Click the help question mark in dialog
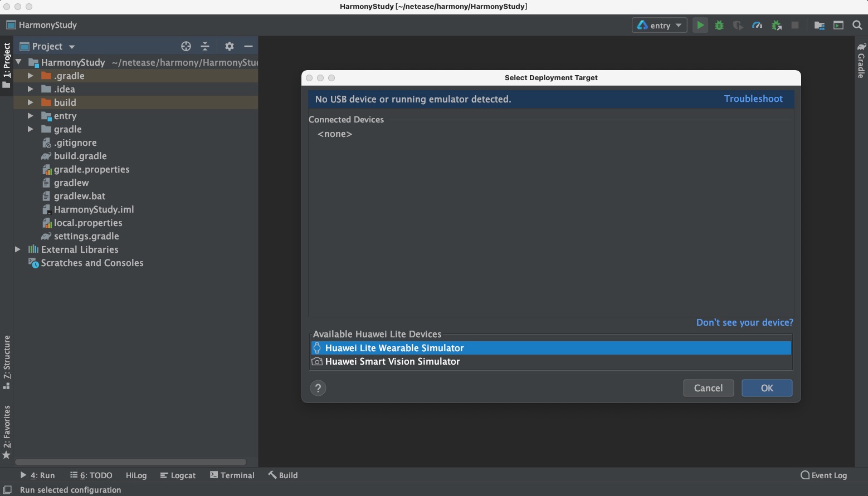Viewport: 868px width, 496px height. click(x=318, y=388)
